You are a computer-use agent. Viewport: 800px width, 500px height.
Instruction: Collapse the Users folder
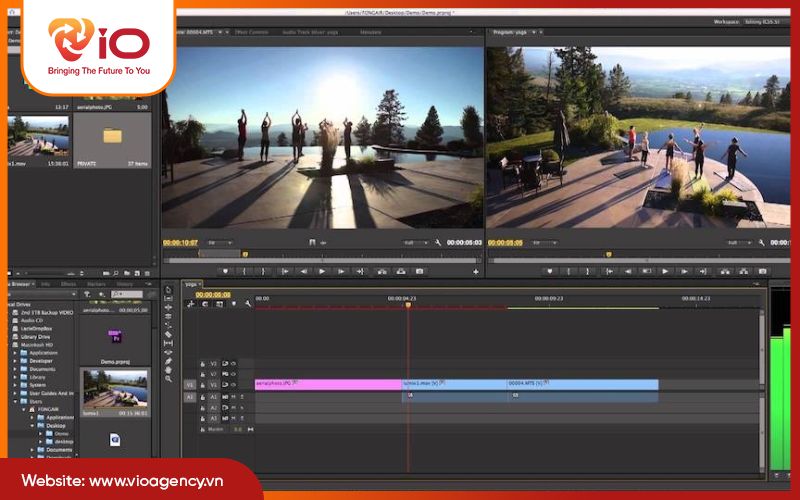coord(15,402)
